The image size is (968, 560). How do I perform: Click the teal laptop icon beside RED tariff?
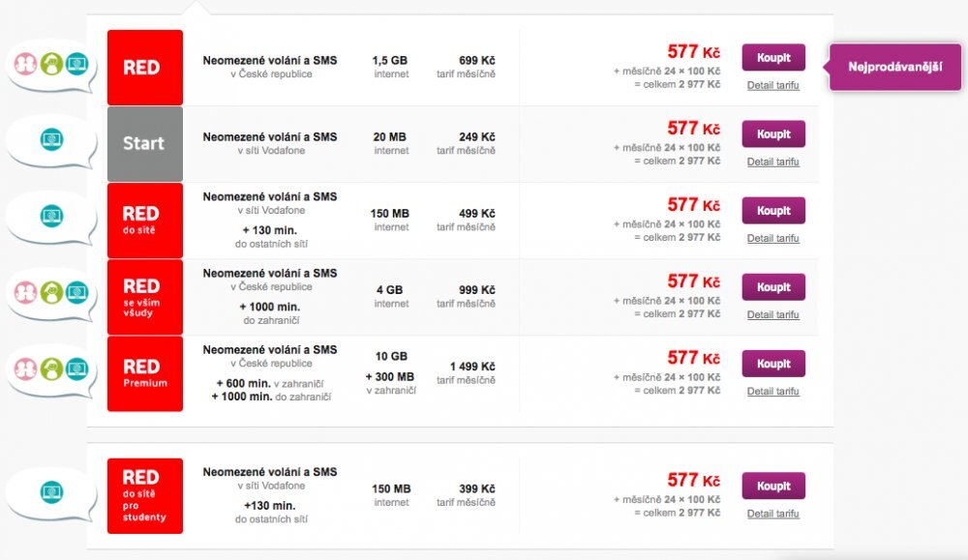76,65
